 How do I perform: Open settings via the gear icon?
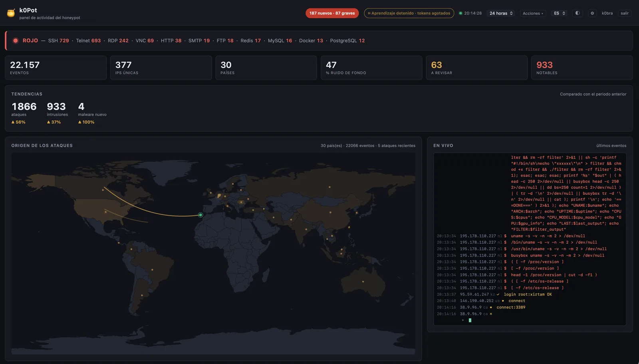click(x=592, y=13)
